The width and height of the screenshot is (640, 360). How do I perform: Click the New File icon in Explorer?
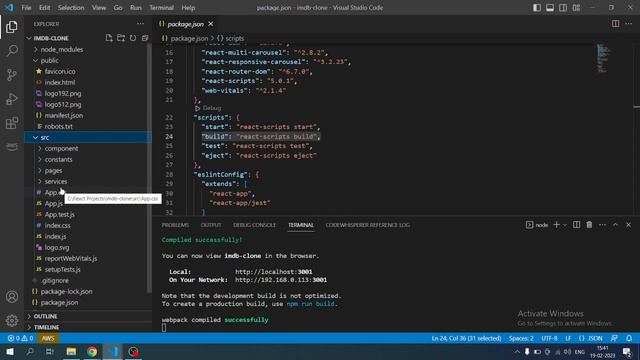(x=109, y=38)
